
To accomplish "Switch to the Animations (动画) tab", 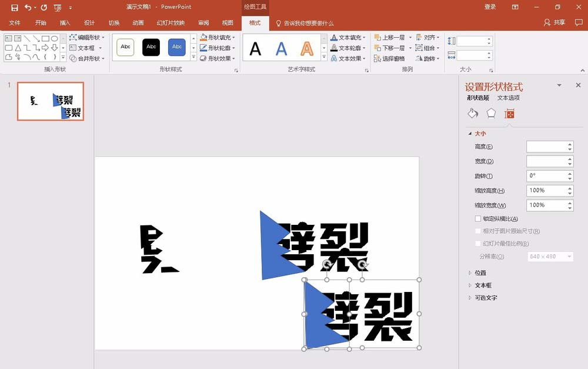I will pos(138,23).
